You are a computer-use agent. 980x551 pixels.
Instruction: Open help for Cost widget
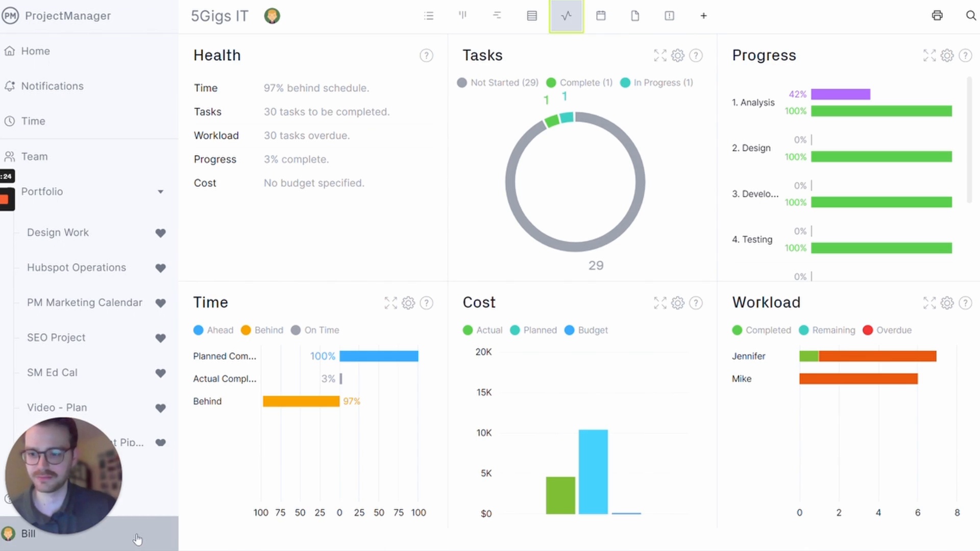tap(696, 303)
